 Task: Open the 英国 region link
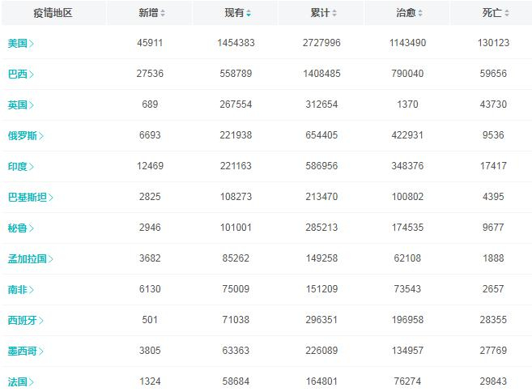(x=18, y=104)
